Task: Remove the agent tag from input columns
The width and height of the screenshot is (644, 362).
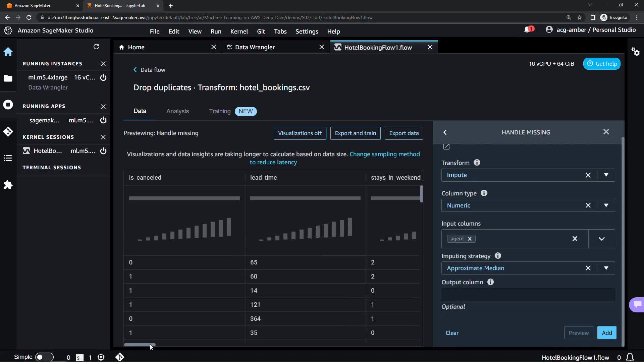Action: (x=470, y=239)
